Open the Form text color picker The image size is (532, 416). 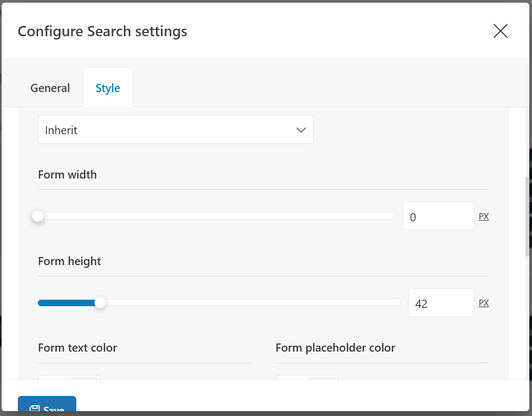pos(69,377)
